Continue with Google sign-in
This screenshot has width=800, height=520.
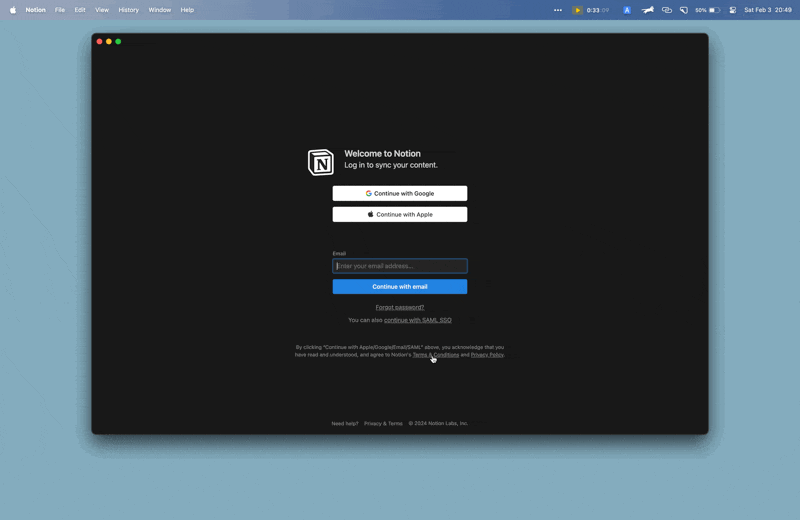(x=399, y=193)
